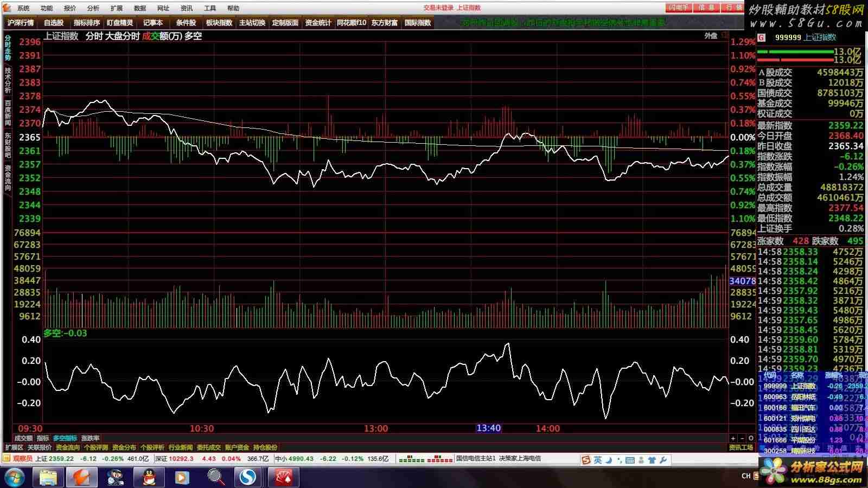Open the 网址 menu

coord(163,8)
